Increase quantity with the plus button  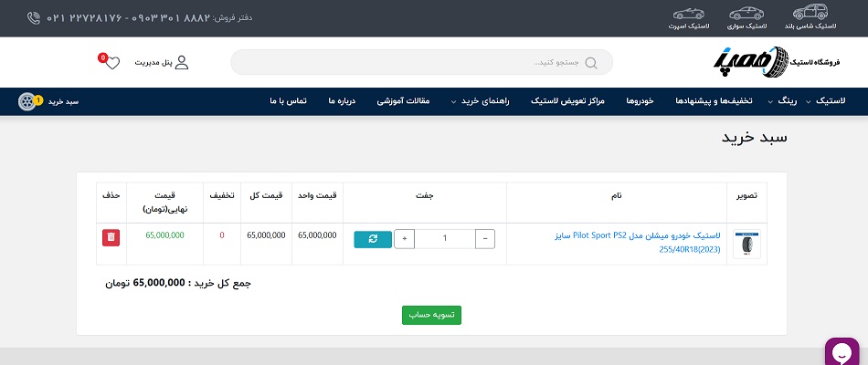click(405, 238)
